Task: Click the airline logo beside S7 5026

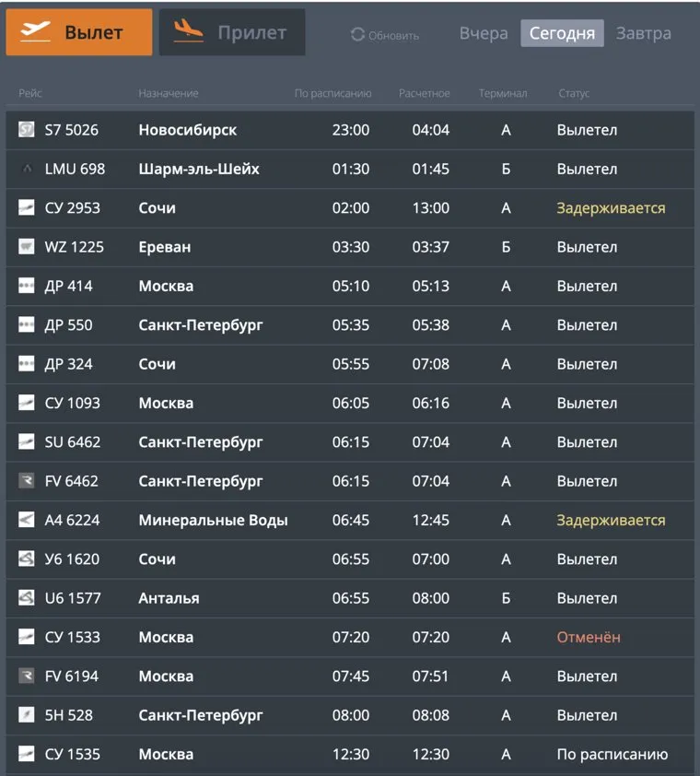Action: coord(26,130)
